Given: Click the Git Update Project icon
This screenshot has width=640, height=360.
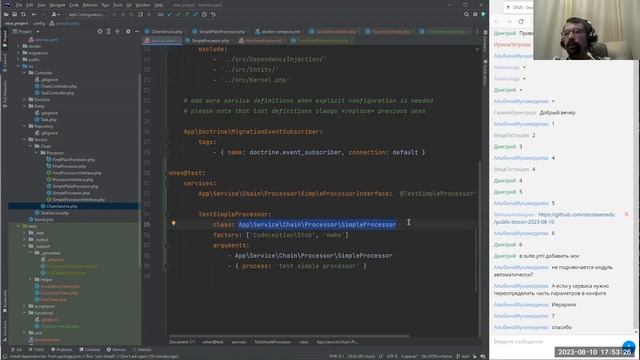Looking at the screenshot, I should pos(170,14).
